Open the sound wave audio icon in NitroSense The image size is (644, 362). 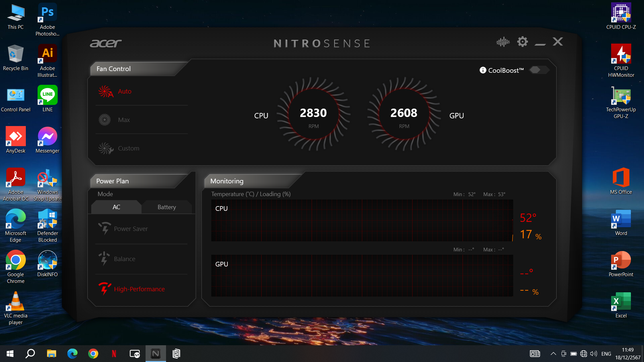point(503,42)
